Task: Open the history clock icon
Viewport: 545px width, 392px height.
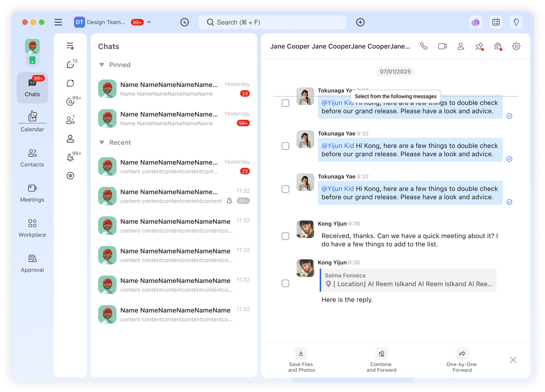Action: click(x=184, y=22)
